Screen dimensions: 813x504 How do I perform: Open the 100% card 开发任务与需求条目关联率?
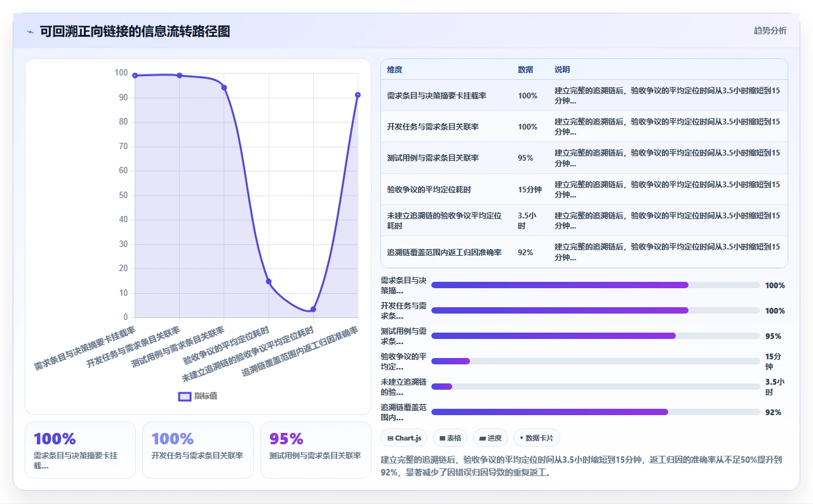pyautogui.click(x=198, y=450)
